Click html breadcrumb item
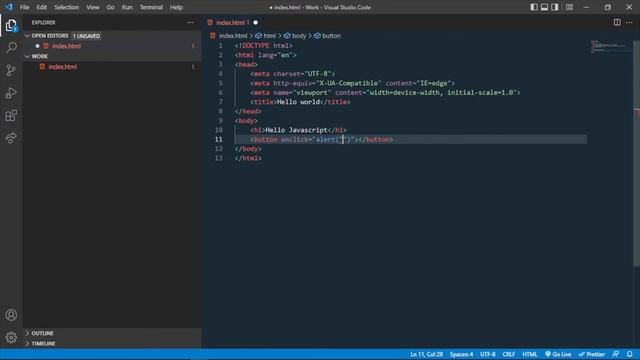This screenshot has width=640, height=360. [x=269, y=36]
